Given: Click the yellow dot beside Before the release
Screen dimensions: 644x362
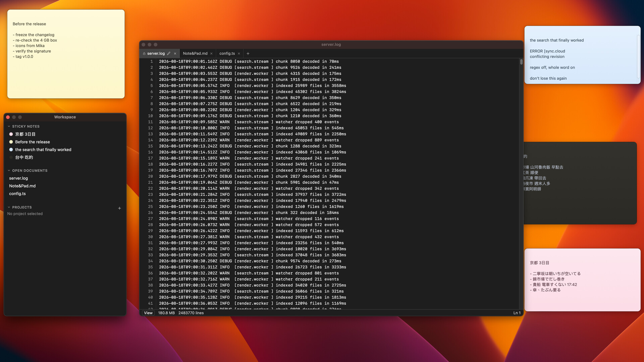Looking at the screenshot, I should pos(11,142).
